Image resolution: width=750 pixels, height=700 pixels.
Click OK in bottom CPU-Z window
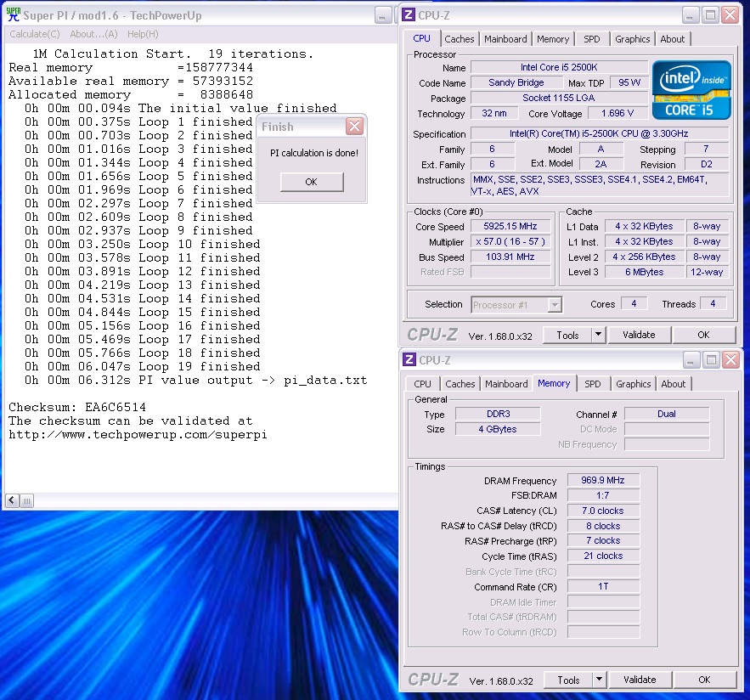point(705,680)
